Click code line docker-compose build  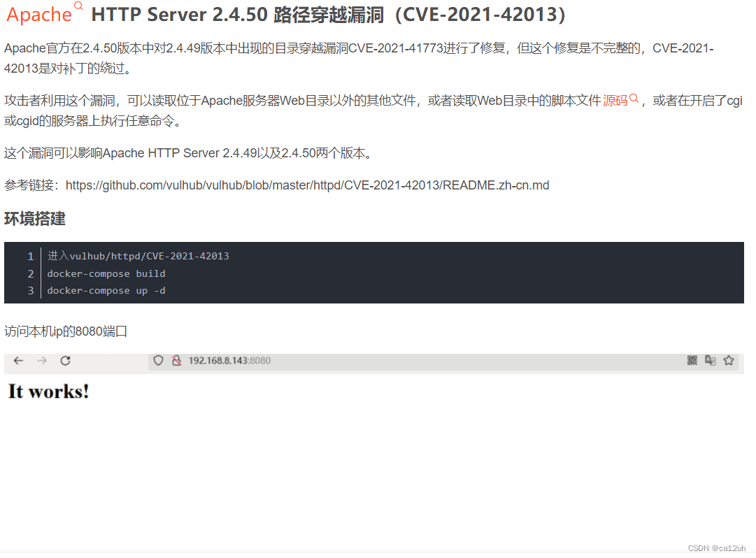[x=106, y=273]
